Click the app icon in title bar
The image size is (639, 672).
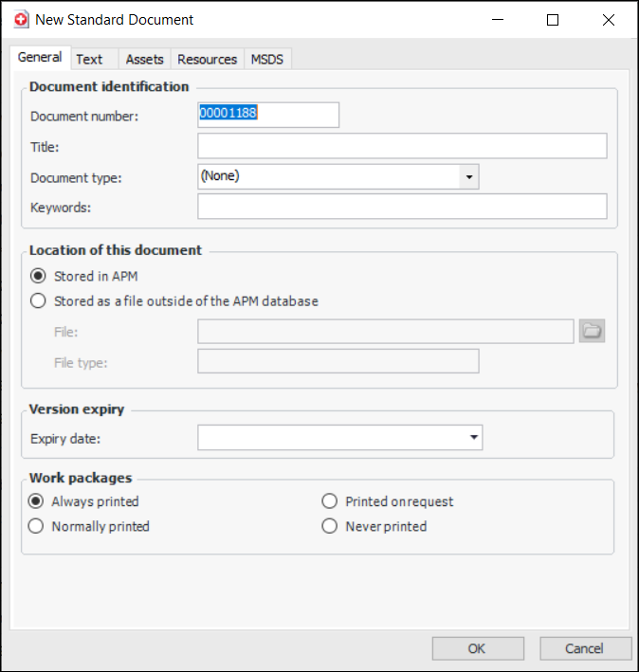[21, 19]
